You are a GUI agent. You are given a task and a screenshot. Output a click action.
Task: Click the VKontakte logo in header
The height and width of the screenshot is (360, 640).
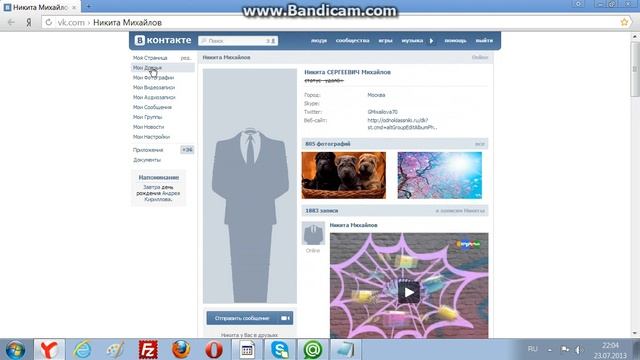pos(163,40)
